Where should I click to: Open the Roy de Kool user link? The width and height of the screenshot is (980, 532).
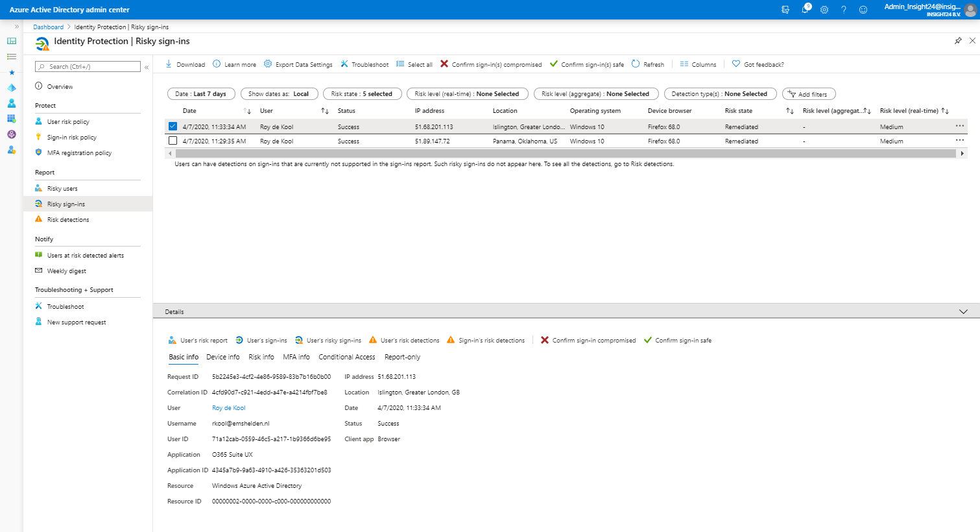click(x=228, y=408)
